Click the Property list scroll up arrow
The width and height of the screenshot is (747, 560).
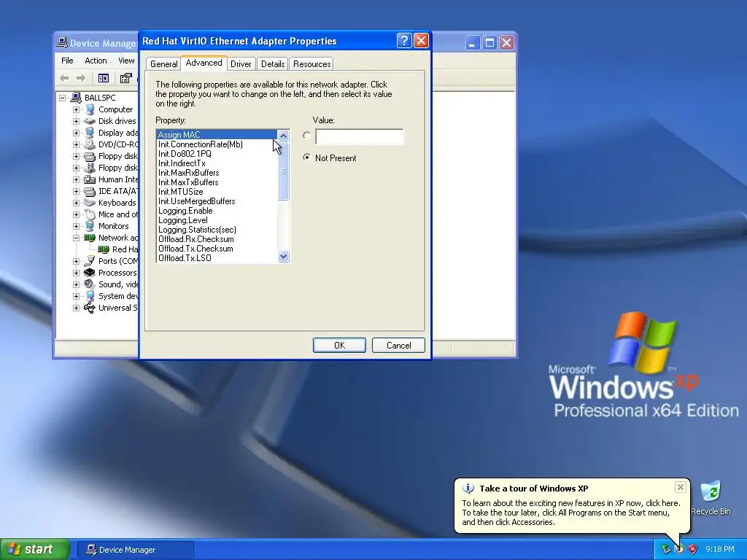(283, 136)
